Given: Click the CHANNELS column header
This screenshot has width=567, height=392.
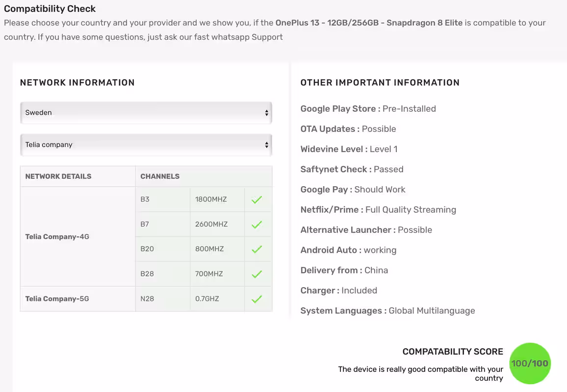Looking at the screenshot, I should 160,176.
